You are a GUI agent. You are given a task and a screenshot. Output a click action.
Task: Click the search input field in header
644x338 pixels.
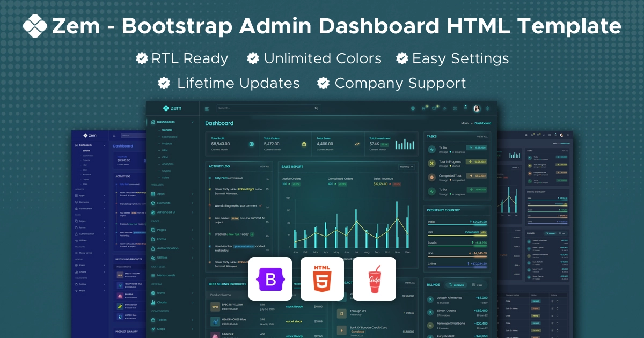click(269, 108)
